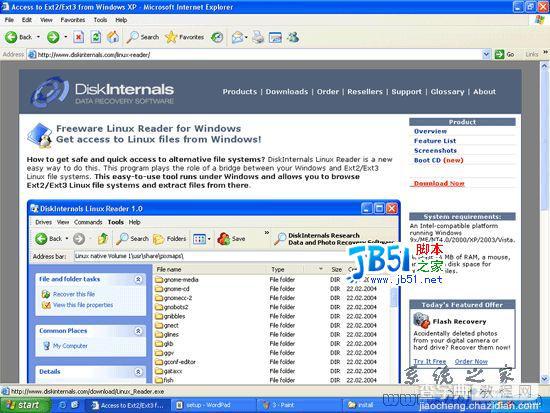Open the Resellers navigation link
This screenshot has height=413, width=550.
[x=365, y=92]
